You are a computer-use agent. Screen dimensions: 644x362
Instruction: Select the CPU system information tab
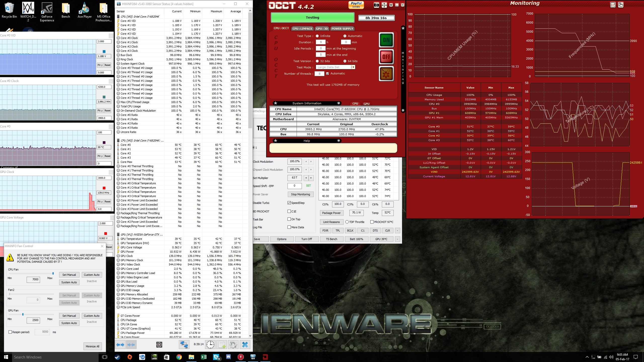[355, 104]
